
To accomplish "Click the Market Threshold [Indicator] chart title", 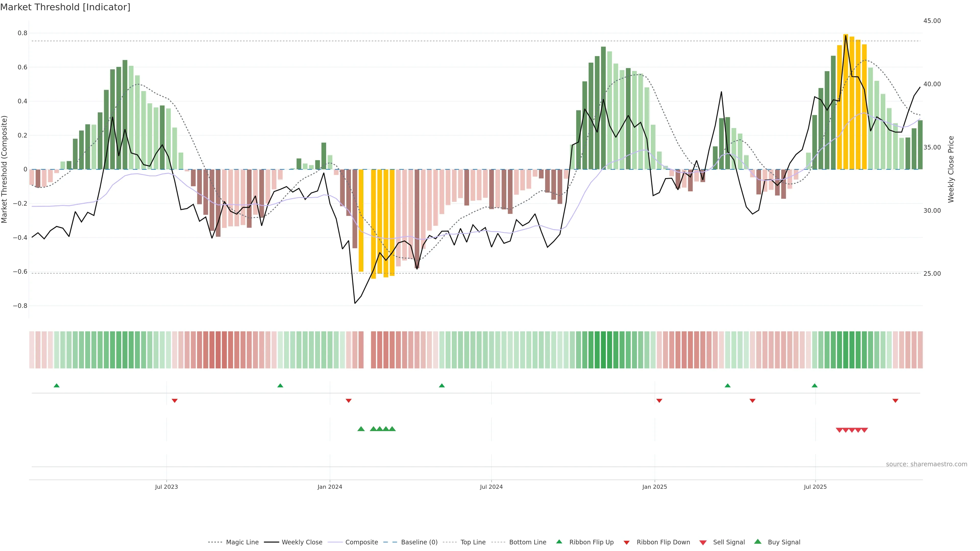I will tap(65, 7).
